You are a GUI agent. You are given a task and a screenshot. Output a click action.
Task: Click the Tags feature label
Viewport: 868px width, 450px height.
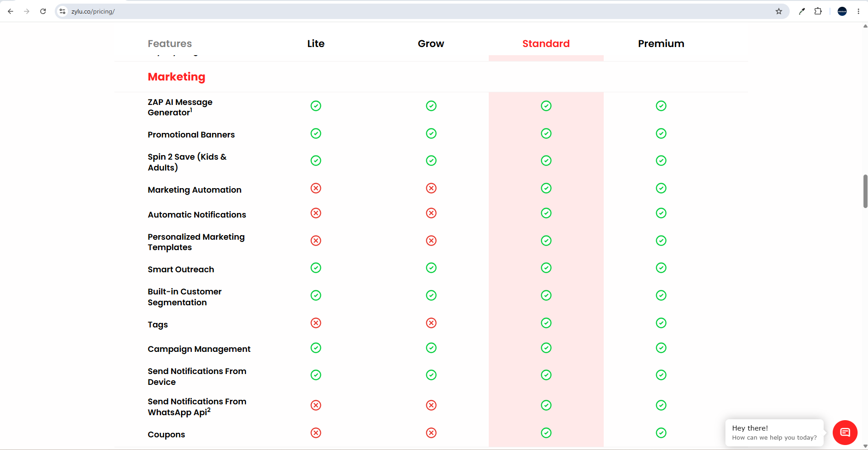point(157,325)
